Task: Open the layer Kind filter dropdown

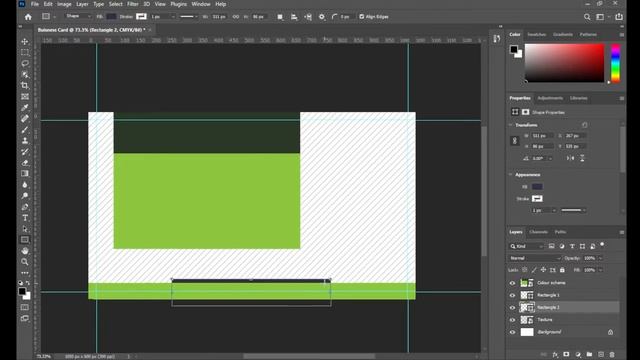Action: click(x=527, y=246)
